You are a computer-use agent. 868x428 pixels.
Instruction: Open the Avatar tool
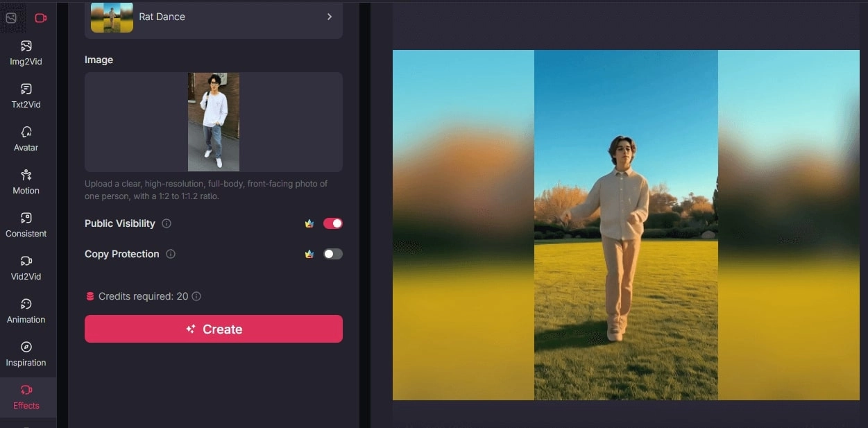pyautogui.click(x=26, y=139)
